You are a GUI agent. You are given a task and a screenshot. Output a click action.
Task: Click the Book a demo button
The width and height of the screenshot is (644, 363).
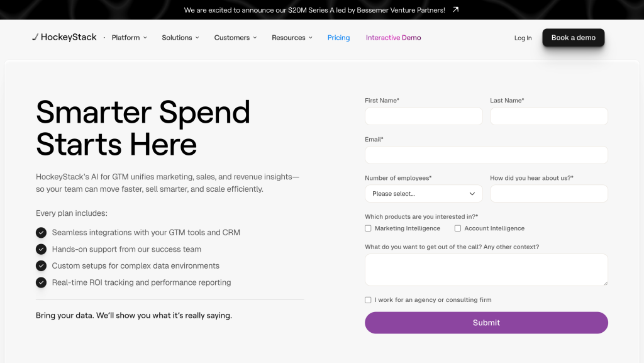point(573,37)
